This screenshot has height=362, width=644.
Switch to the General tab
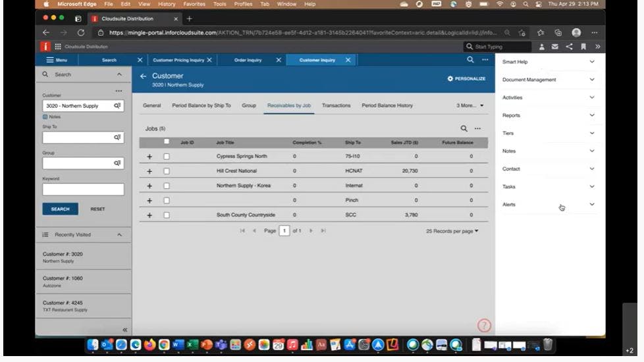151,105
